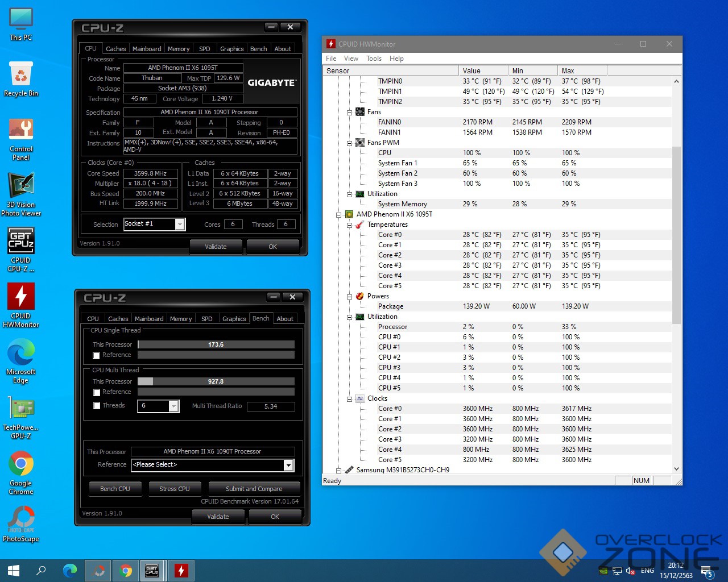Open the CPUID HWMonitor desktop icon
This screenshot has height=582, width=728.
coord(21,297)
